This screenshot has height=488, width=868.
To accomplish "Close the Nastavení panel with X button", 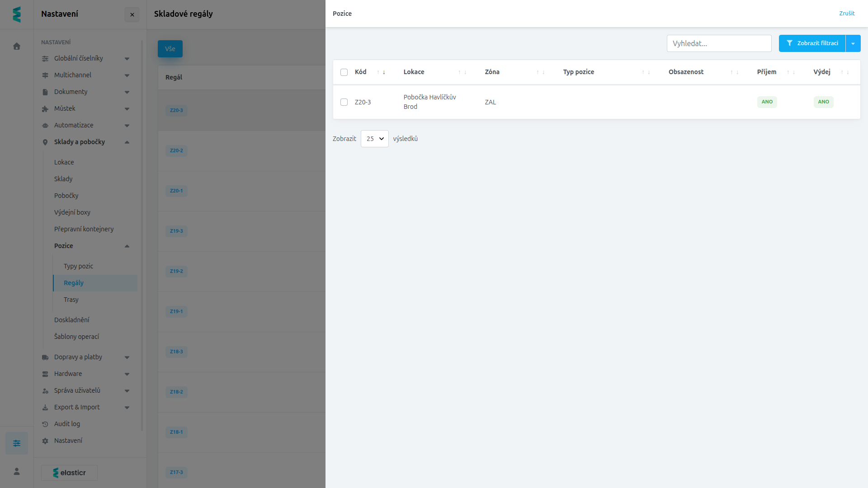I will (x=132, y=14).
